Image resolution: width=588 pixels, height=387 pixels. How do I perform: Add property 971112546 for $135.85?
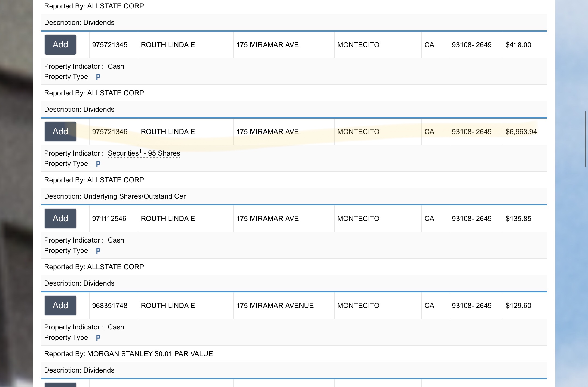click(x=60, y=219)
